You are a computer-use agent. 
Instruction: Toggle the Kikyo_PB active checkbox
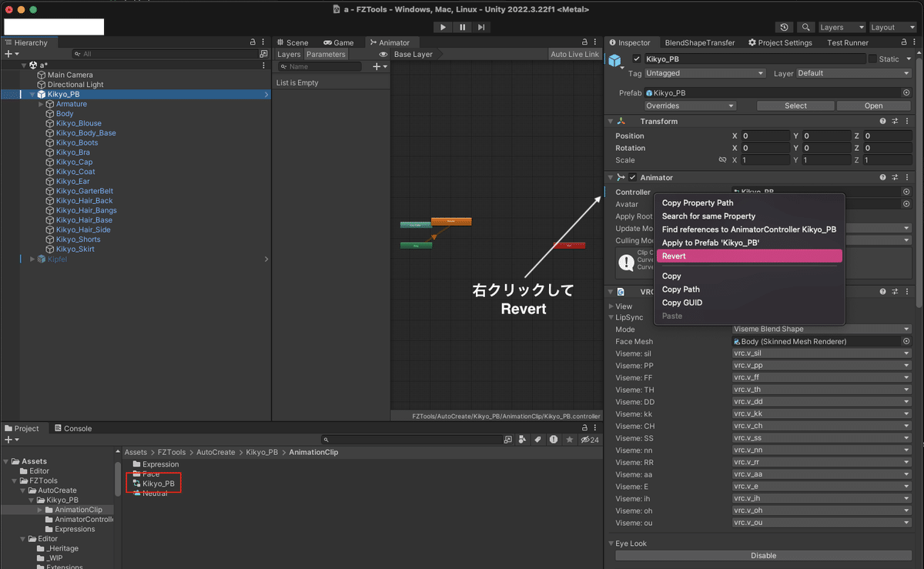[637, 59]
